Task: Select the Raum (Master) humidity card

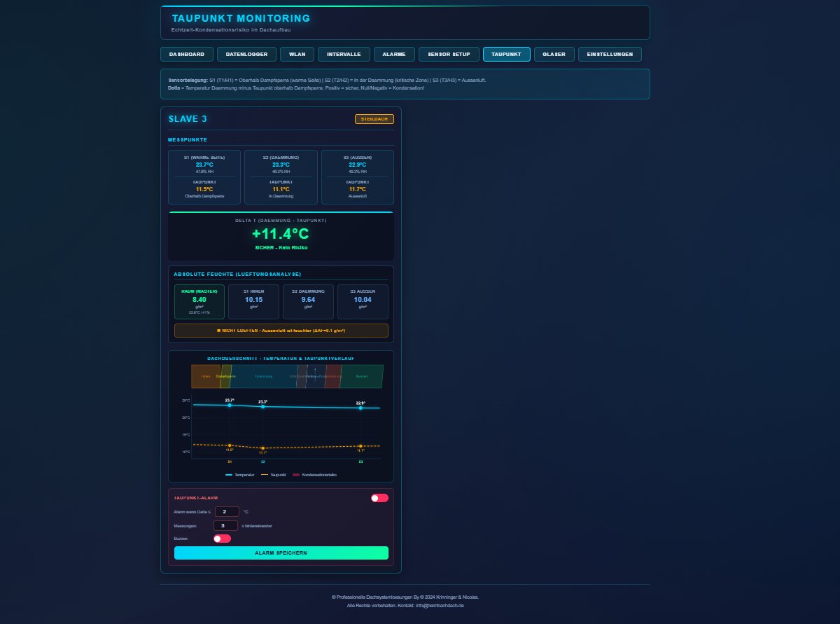Action: pyautogui.click(x=199, y=302)
